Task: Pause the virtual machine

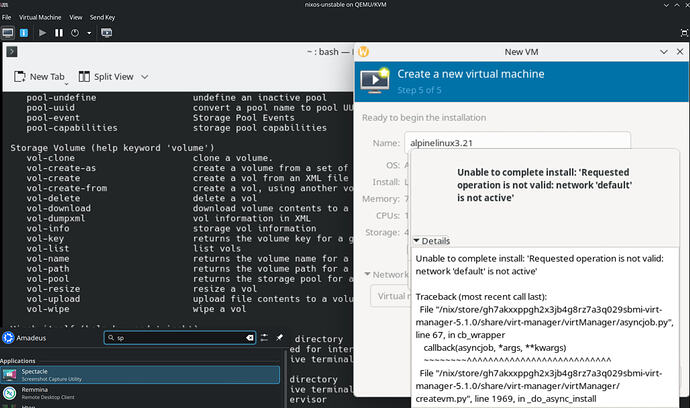Action: 59,33
